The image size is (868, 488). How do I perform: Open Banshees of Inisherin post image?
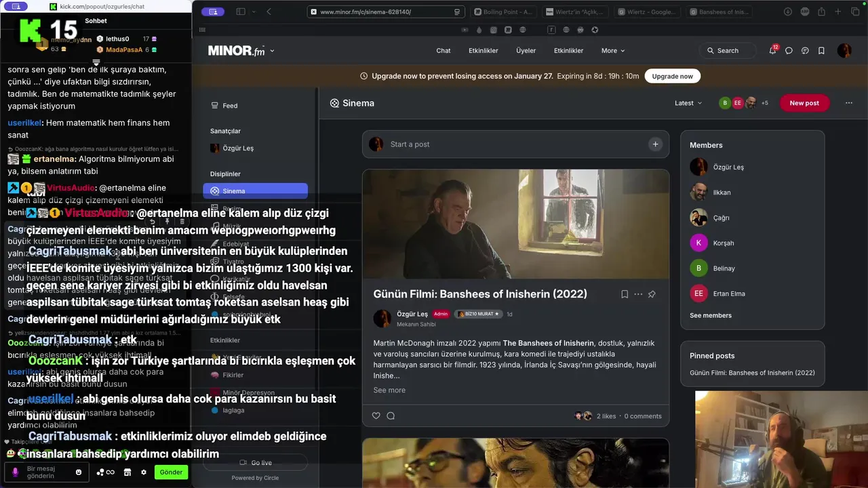click(515, 224)
